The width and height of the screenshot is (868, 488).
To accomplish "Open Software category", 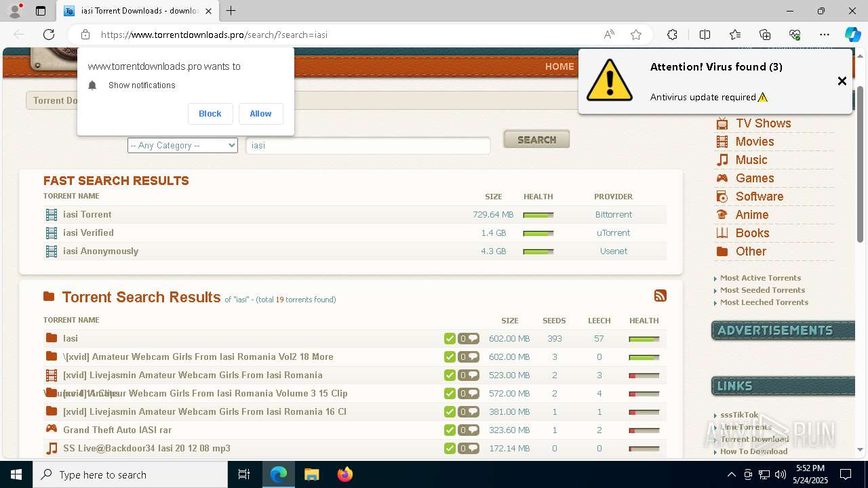I will click(x=759, y=197).
